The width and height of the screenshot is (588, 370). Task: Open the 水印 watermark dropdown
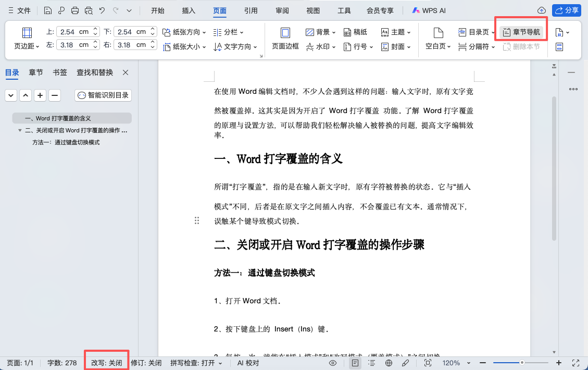pos(321,47)
